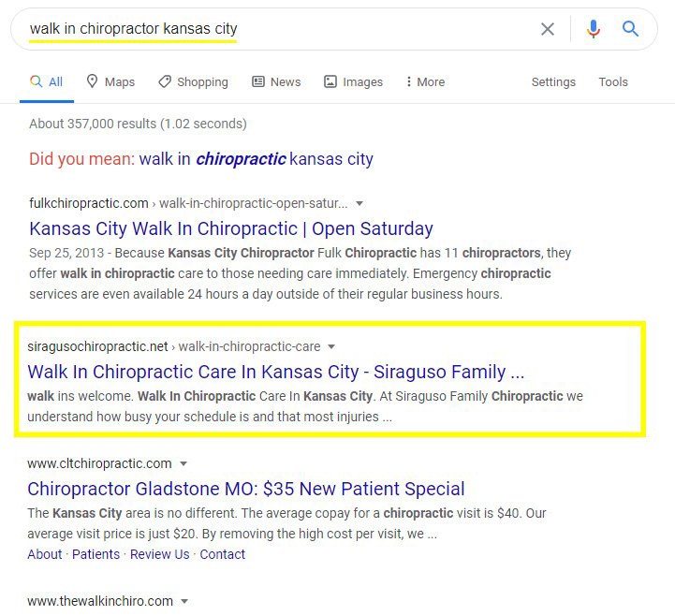Switch to the News tab
Screen dimensions: 675x616
point(276,81)
